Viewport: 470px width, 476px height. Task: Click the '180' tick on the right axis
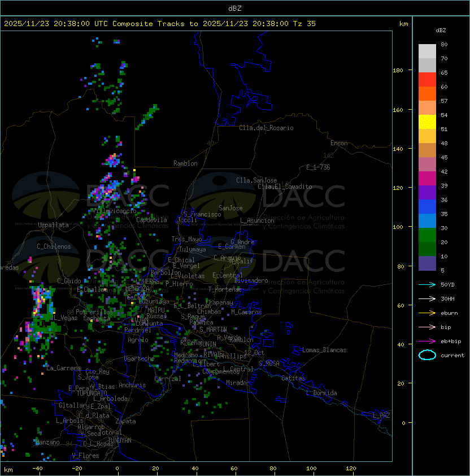click(x=398, y=71)
